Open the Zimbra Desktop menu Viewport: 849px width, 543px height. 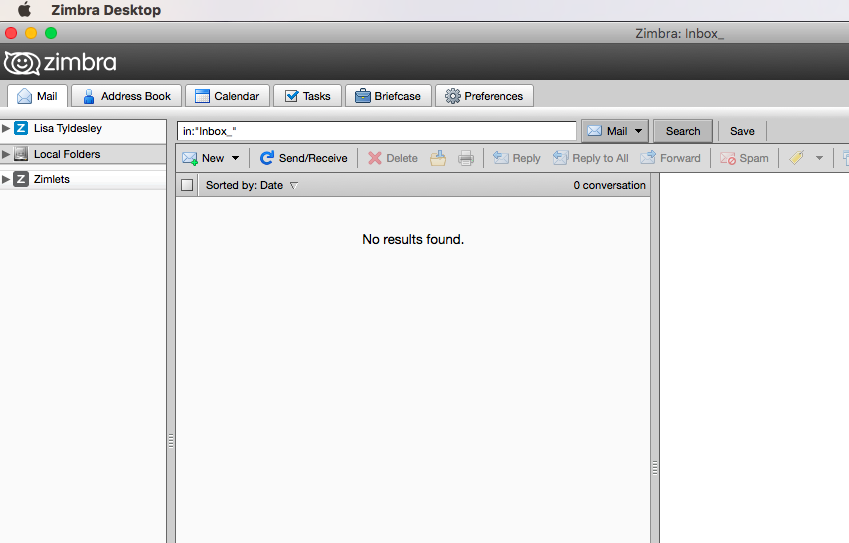pyautogui.click(x=106, y=10)
